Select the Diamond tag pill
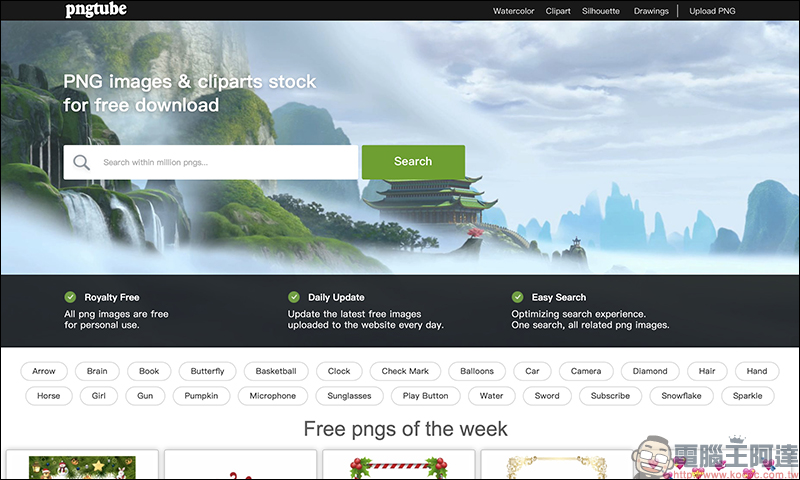The height and width of the screenshot is (480, 800). [x=650, y=371]
